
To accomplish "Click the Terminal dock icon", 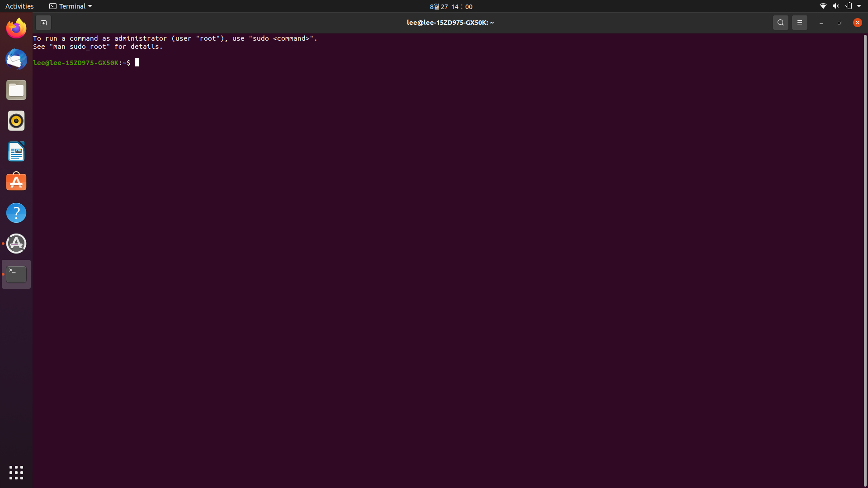I will (16, 274).
